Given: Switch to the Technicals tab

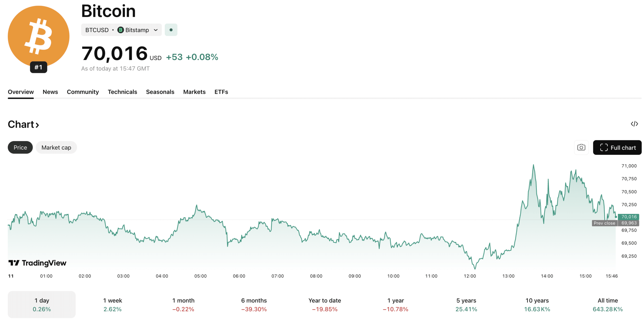Looking at the screenshot, I should click(x=123, y=92).
